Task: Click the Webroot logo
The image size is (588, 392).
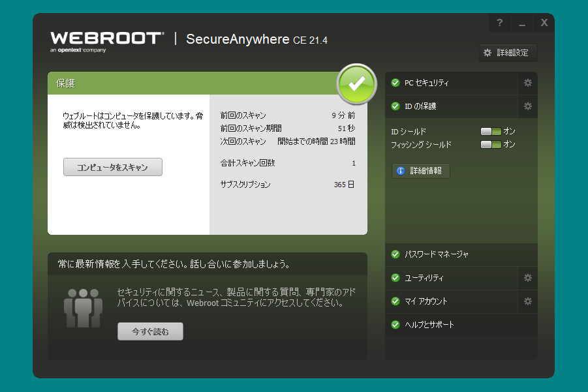Action: pos(107,42)
